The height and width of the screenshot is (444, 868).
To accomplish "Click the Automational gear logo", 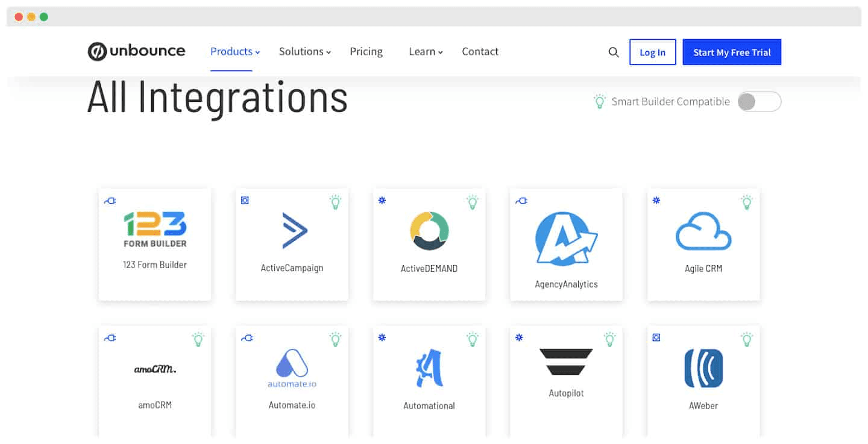I will (429, 368).
